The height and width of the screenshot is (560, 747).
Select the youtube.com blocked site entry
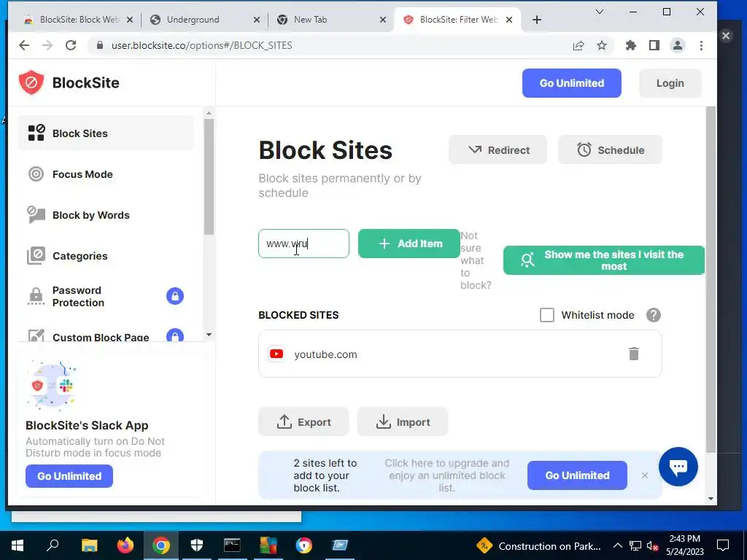[460, 354]
